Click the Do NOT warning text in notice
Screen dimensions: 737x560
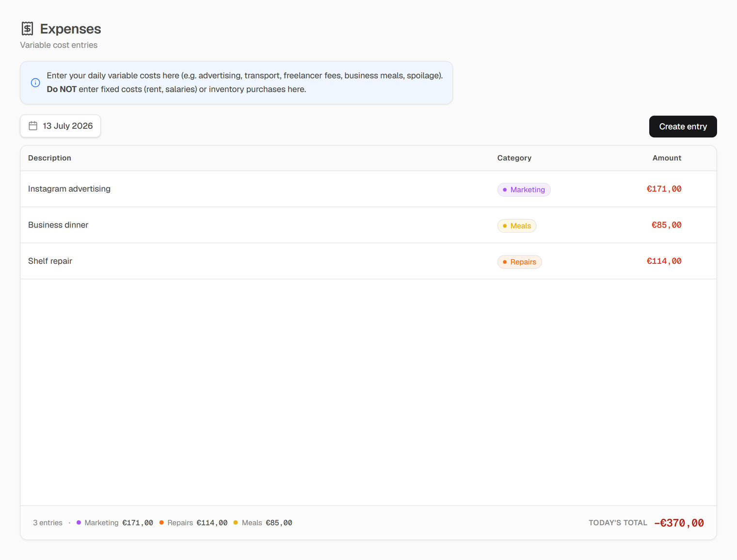[x=62, y=89]
